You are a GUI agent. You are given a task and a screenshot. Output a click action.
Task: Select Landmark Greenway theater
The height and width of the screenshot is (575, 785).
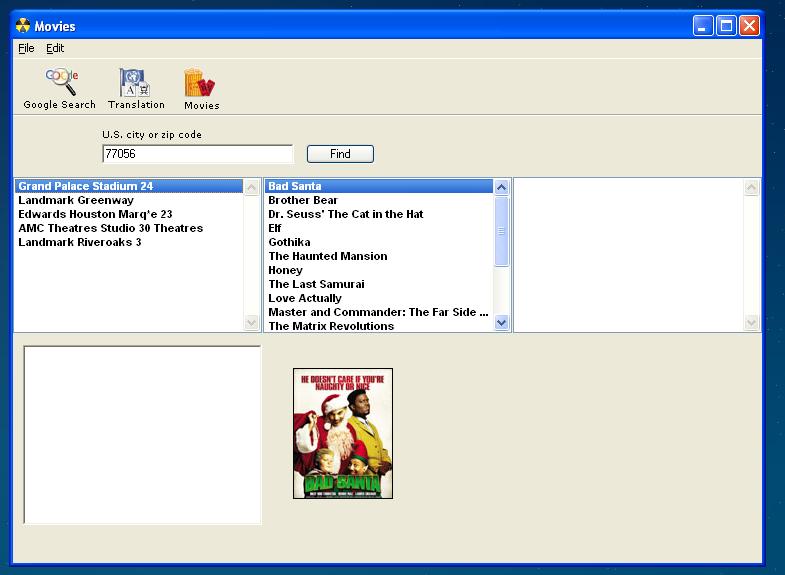(129, 200)
